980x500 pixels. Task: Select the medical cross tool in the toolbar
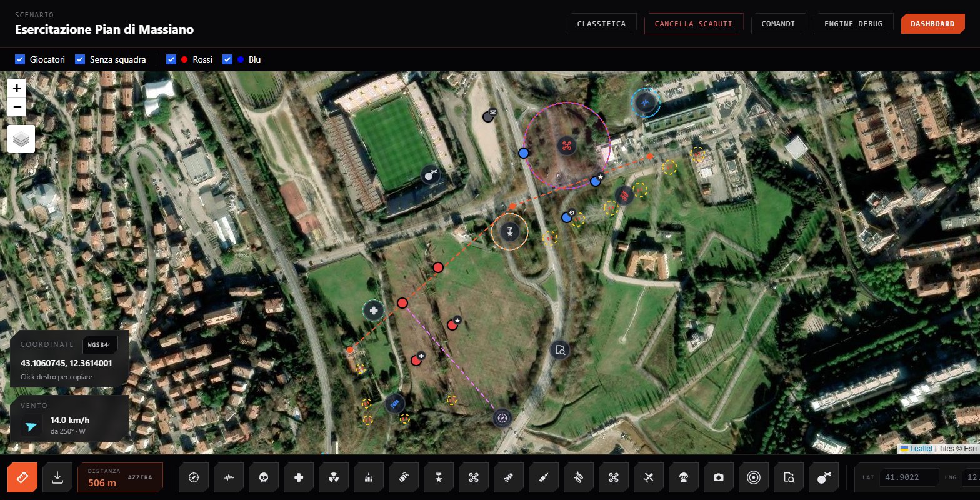pyautogui.click(x=299, y=477)
